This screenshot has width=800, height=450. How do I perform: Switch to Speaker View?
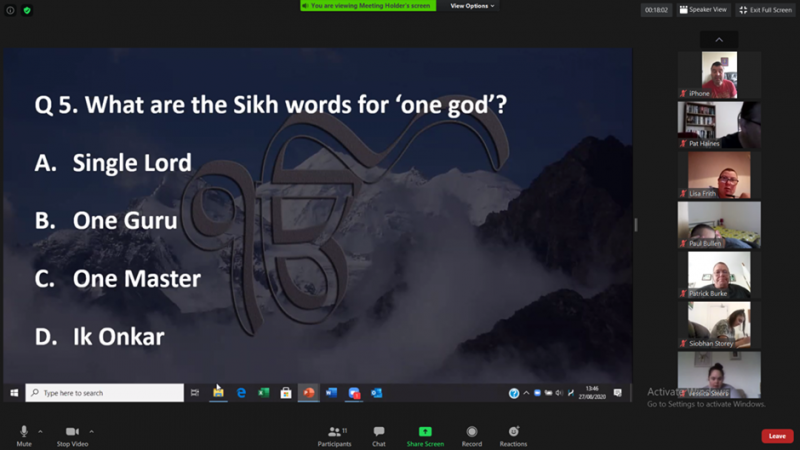[703, 10]
